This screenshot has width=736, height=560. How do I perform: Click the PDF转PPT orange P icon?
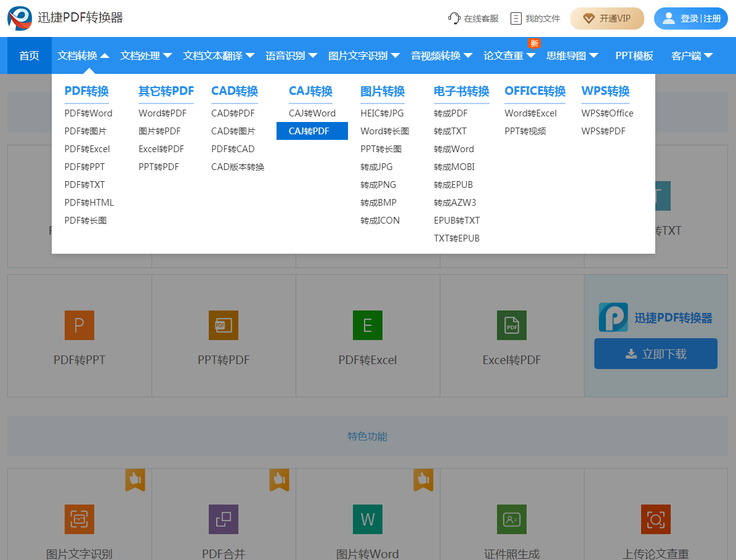click(x=79, y=325)
